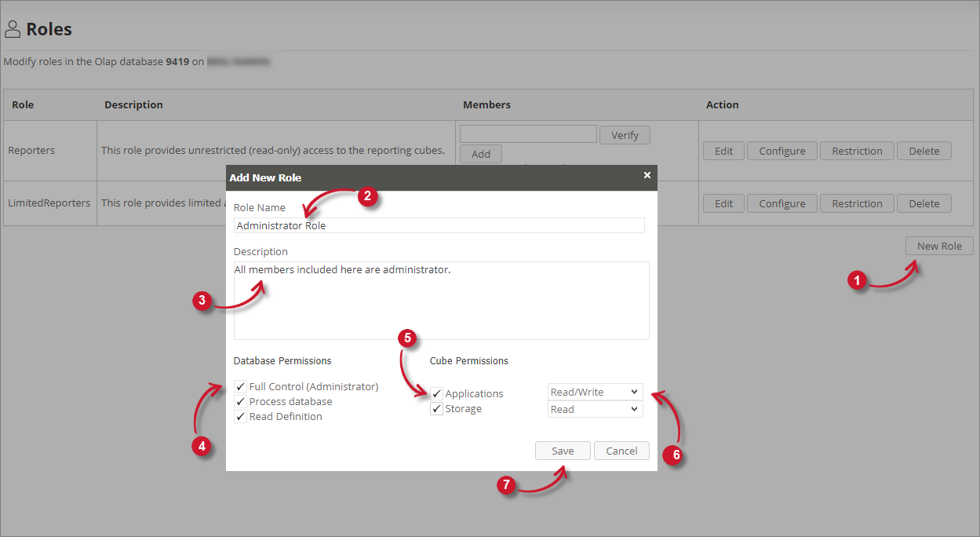Click the Reporters member name input box
Viewport: 980px width, 537px height.
pyautogui.click(x=528, y=134)
